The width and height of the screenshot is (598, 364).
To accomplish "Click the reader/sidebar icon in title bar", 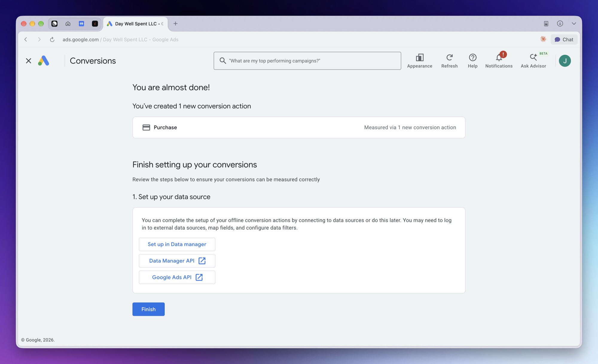I will pos(546,24).
